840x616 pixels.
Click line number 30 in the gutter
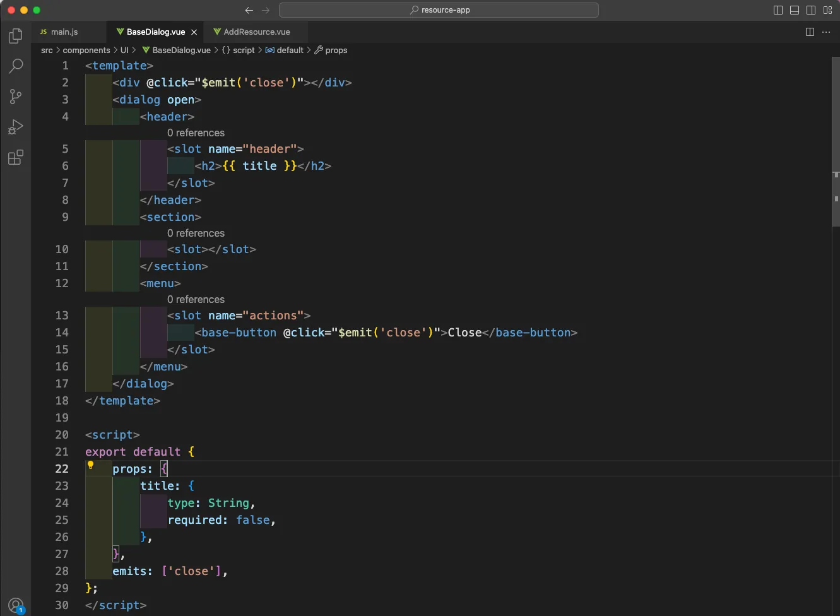tap(62, 605)
